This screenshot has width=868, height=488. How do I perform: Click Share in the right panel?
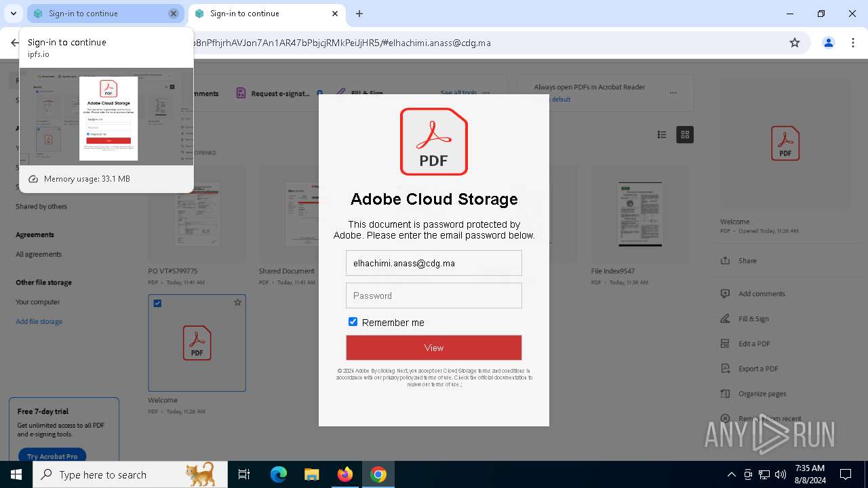[x=747, y=261]
